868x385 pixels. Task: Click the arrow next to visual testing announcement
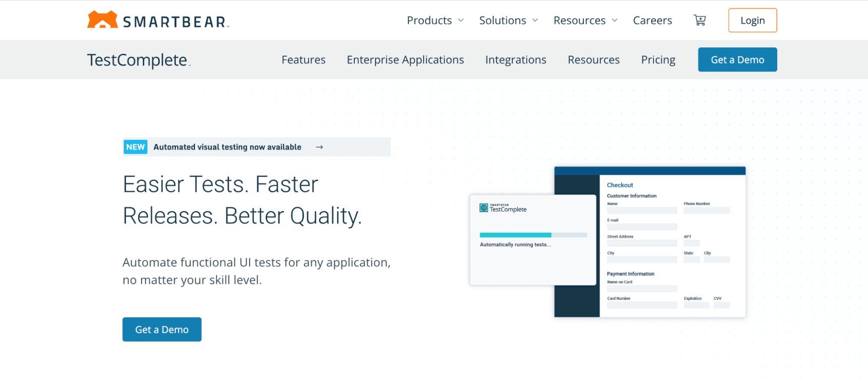coord(319,147)
